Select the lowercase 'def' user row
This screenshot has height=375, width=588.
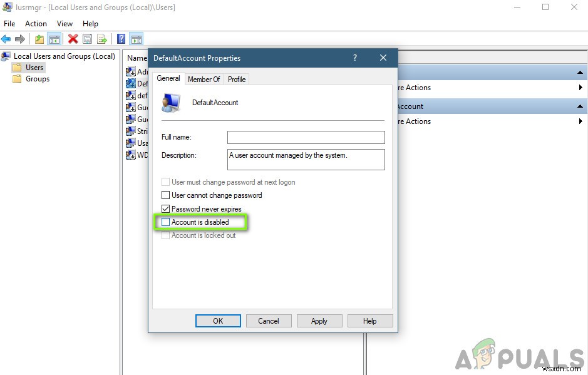[x=137, y=95]
